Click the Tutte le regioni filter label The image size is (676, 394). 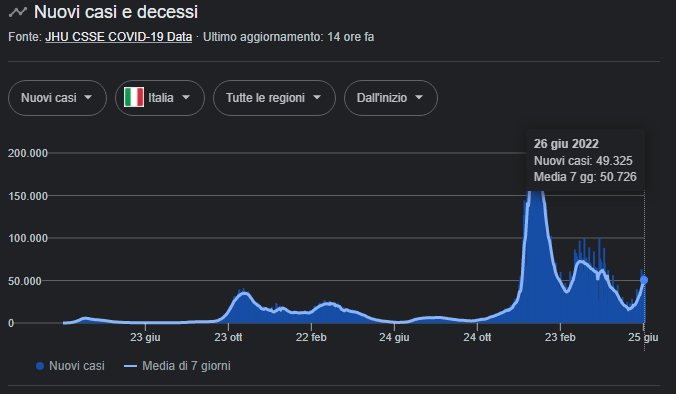pos(266,98)
